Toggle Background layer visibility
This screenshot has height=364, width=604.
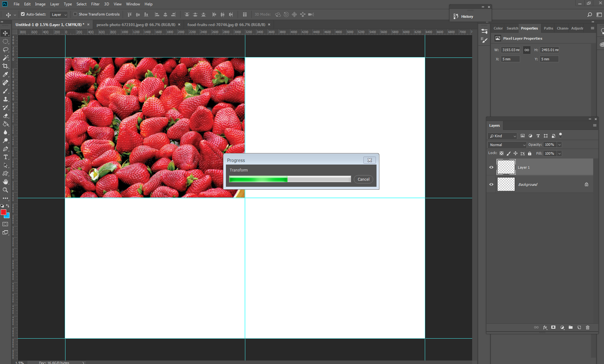coord(491,185)
